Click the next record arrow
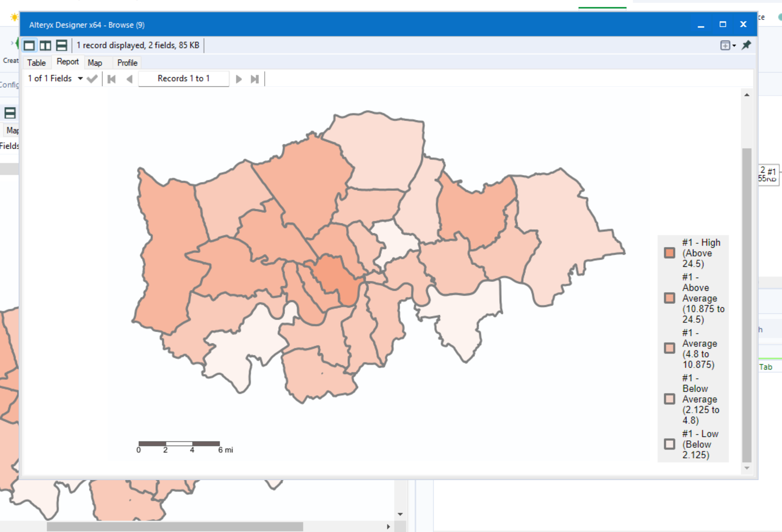The image size is (782, 532). pos(239,79)
